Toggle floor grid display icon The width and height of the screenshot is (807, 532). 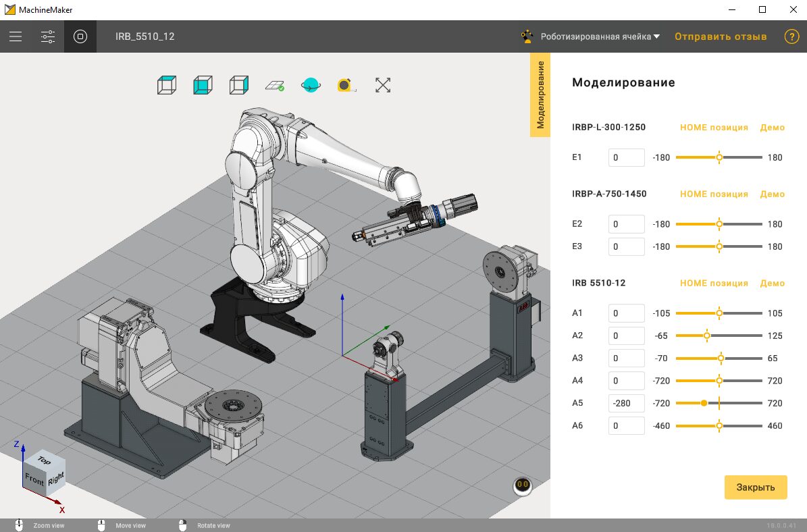[274, 85]
